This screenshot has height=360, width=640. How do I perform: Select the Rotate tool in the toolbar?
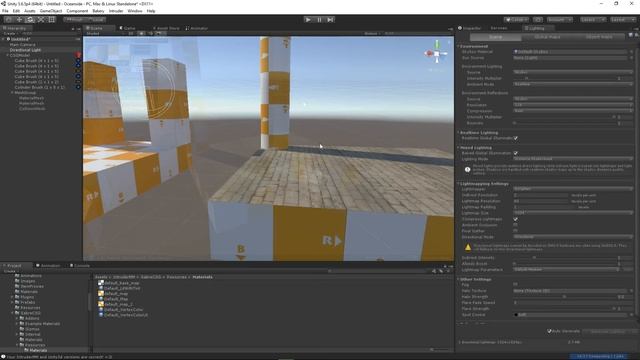[30, 19]
